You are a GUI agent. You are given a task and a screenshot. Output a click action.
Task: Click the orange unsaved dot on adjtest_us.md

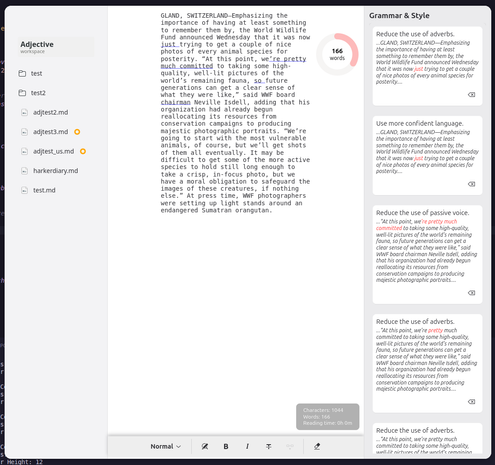[x=83, y=151]
